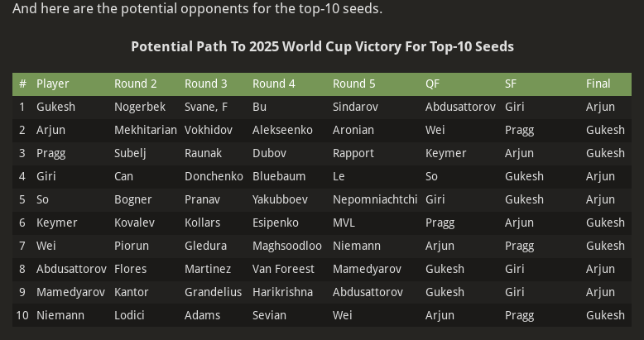Select the Round 5 column header
The image size is (644, 340).
353,84
